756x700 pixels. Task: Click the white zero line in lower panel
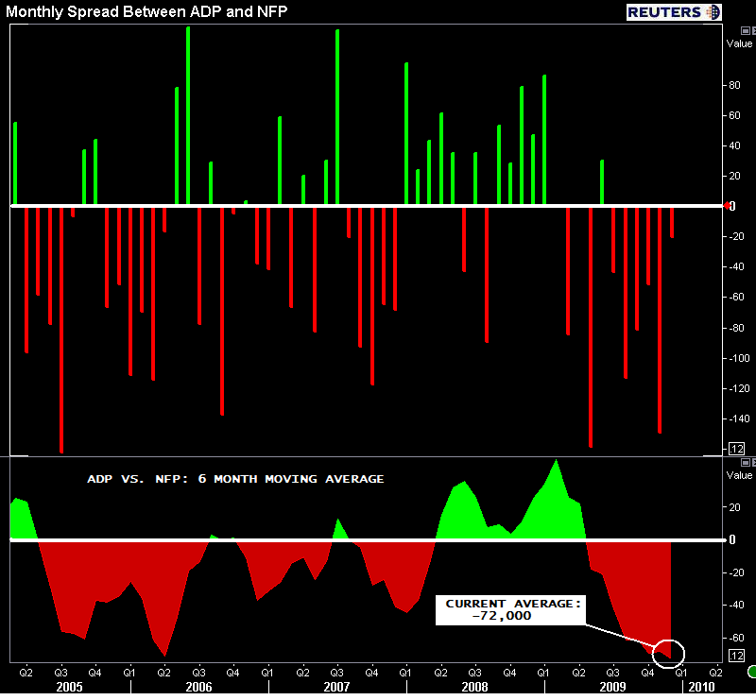click(x=283, y=539)
